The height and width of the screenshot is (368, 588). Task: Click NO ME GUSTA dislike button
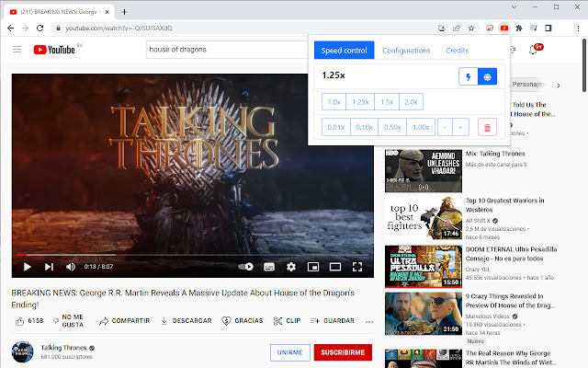(68, 321)
